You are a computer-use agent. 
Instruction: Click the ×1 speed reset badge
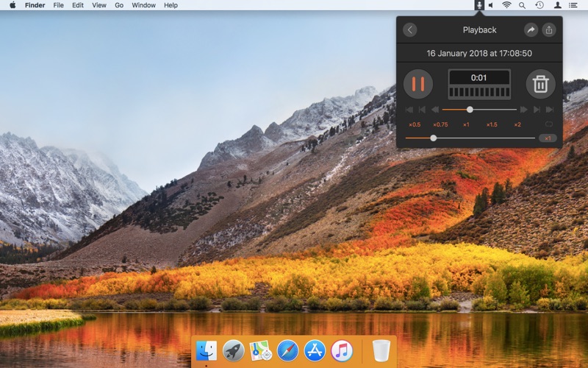click(x=548, y=138)
